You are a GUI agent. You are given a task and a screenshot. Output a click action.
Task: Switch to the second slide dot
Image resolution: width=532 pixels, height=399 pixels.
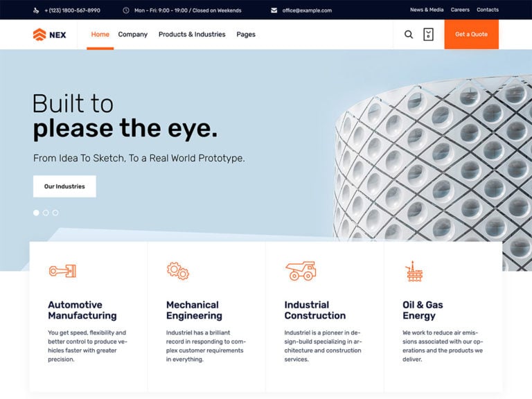[x=46, y=213]
